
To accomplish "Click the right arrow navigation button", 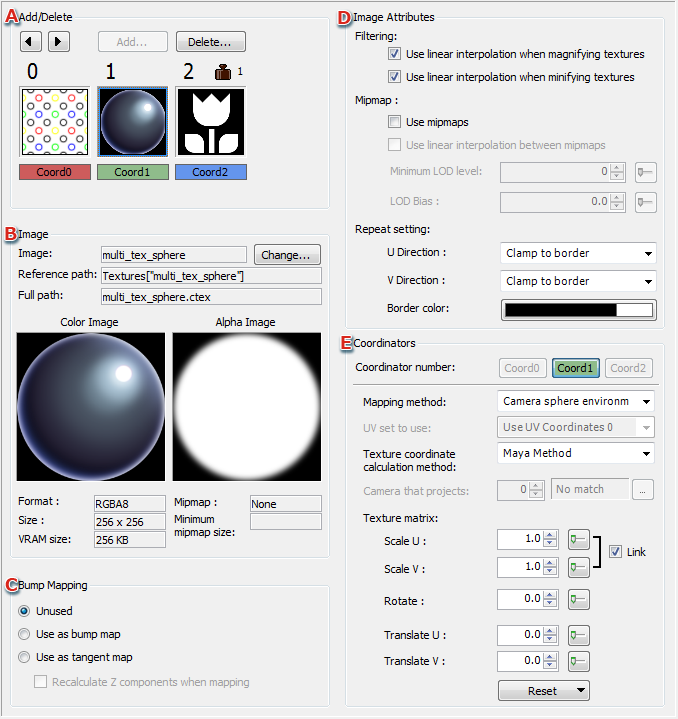I will tap(59, 42).
